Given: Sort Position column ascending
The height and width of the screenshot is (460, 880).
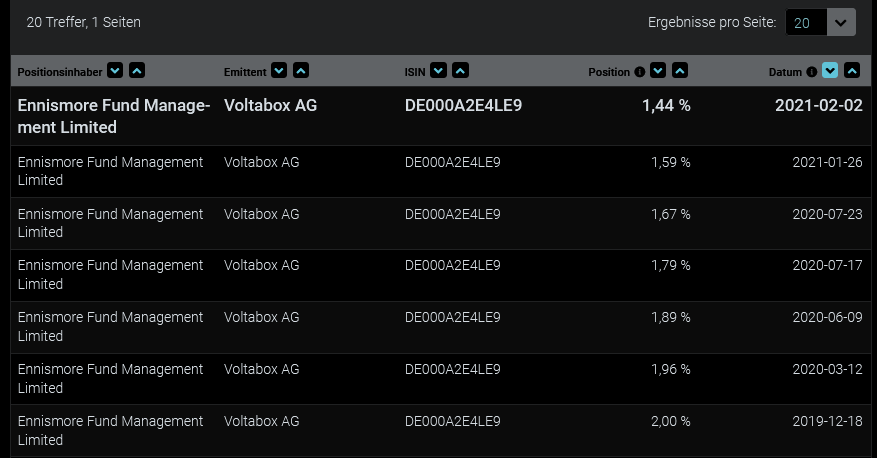Looking at the screenshot, I should pyautogui.click(x=680, y=71).
